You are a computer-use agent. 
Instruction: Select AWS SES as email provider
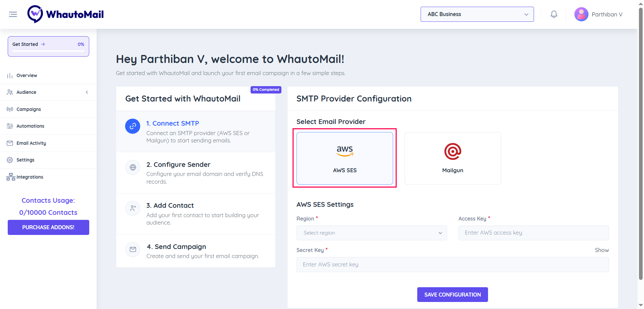click(x=344, y=158)
